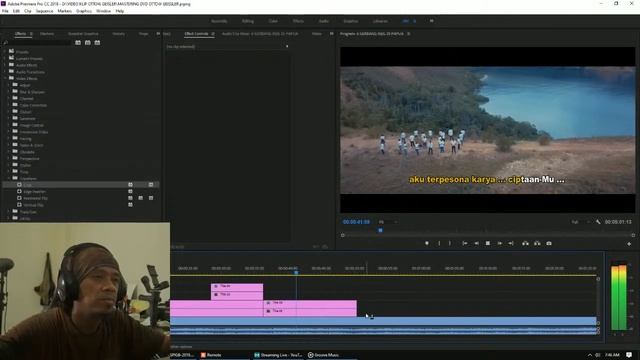
Task: Open the Markers menu
Action: click(x=64, y=11)
